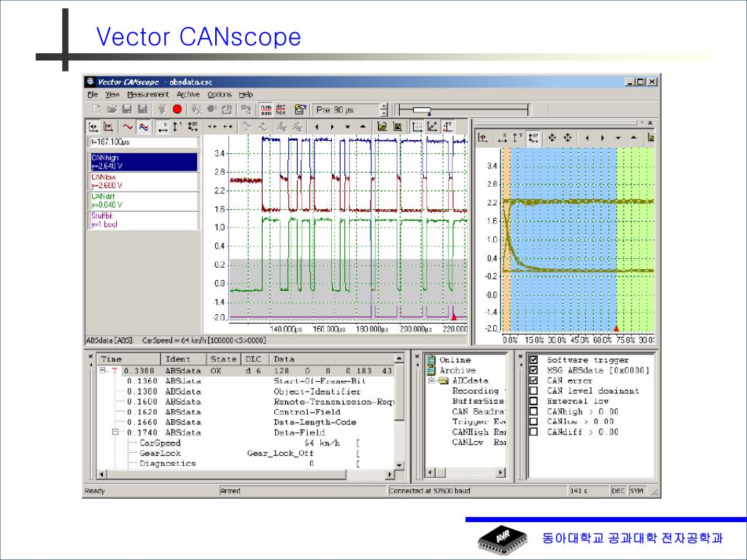Click horizontal X zoom icon in main scope toolbar
This screenshot has width=747, height=560.
coord(163,127)
